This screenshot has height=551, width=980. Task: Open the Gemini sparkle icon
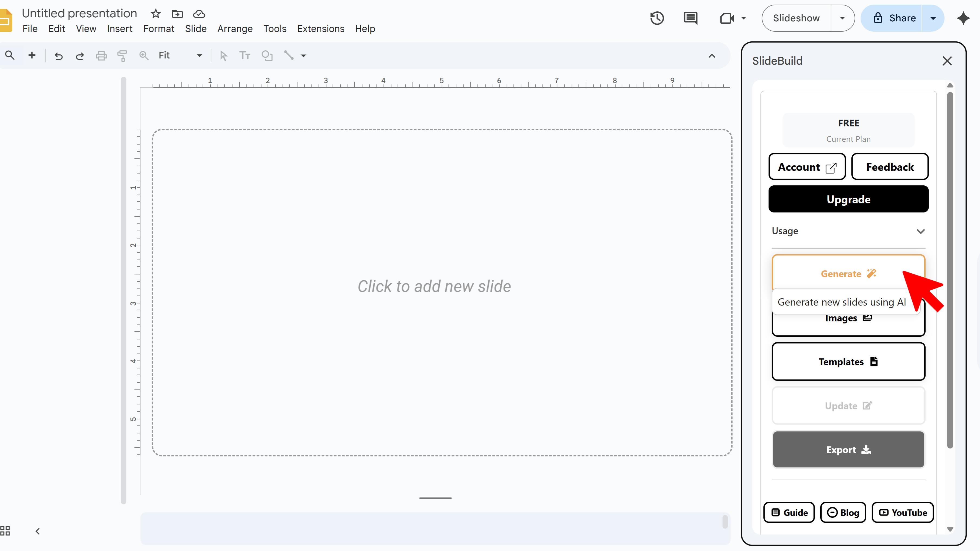point(963,18)
